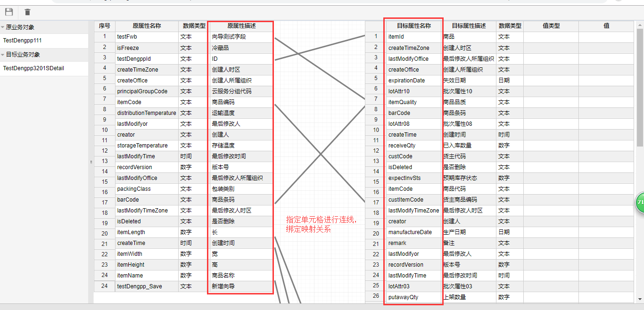The height and width of the screenshot is (310, 644).
Task: Click the 值 cell in the createTimeZone row
Action: (x=606, y=48)
